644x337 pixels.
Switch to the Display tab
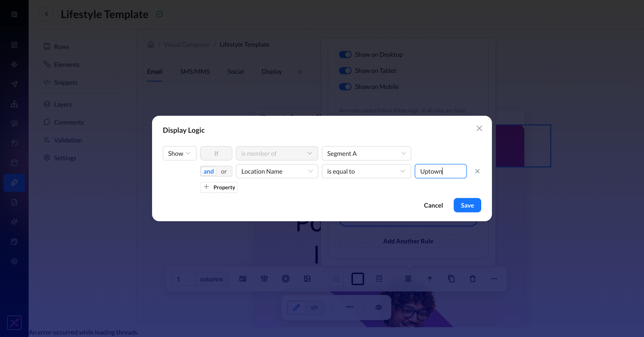(271, 72)
